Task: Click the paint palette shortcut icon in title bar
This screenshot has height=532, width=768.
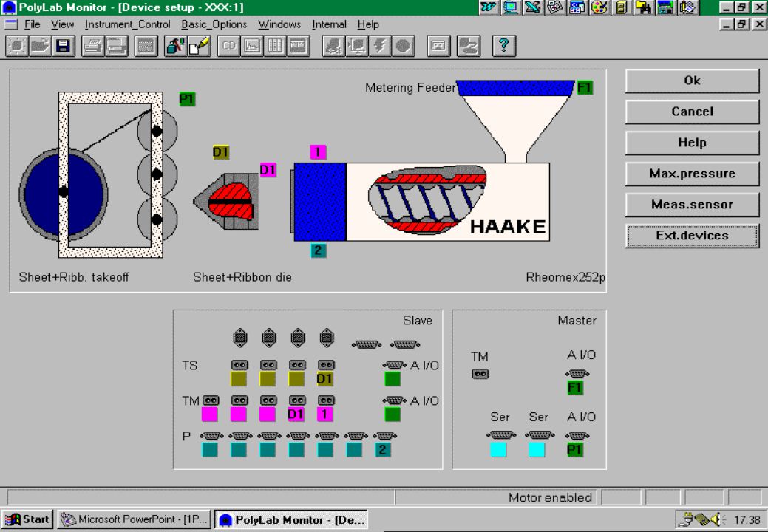Action: (x=599, y=7)
